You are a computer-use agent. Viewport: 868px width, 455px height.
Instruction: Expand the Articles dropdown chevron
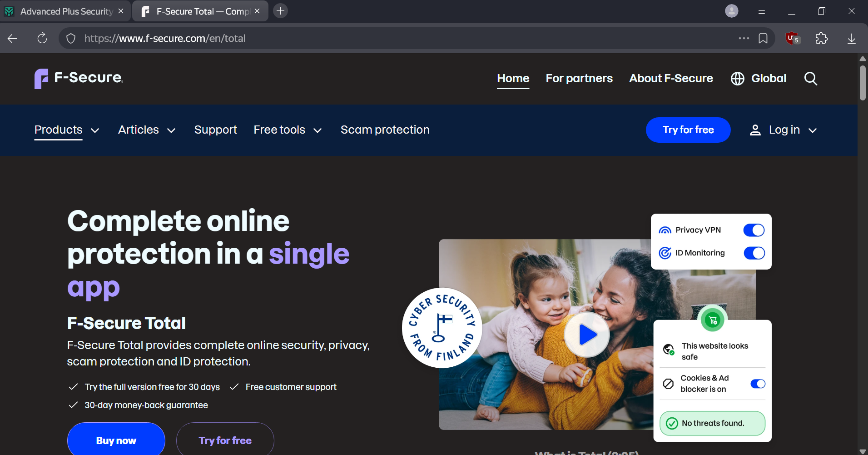(x=171, y=130)
